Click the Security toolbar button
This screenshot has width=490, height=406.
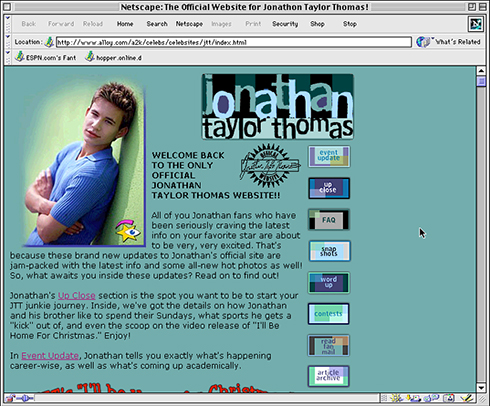pos(285,24)
